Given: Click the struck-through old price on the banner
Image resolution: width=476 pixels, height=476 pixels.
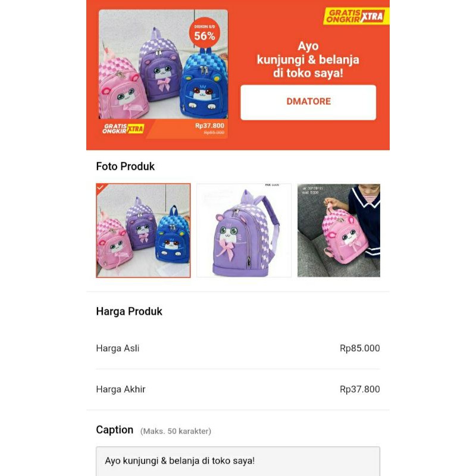Looking at the screenshot, I should [214, 133].
